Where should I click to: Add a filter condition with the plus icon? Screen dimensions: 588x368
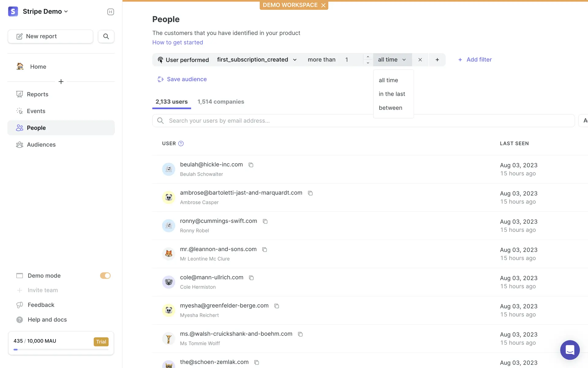[x=437, y=60]
